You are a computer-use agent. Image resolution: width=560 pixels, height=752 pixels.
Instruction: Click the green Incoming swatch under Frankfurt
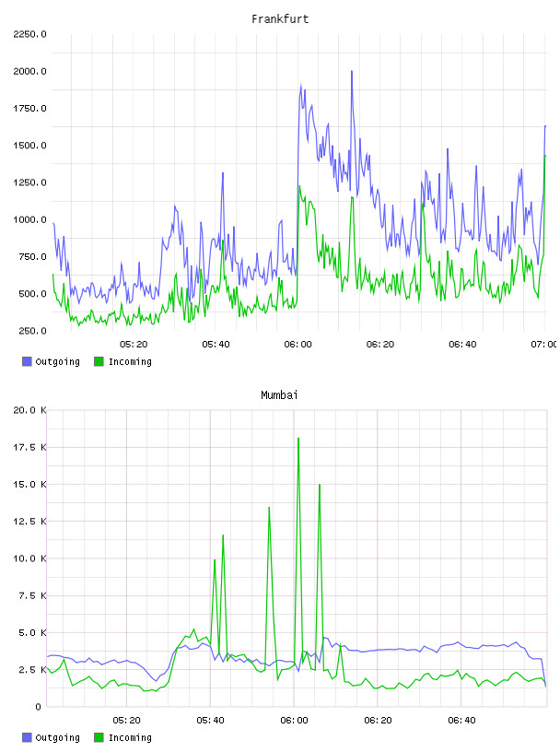point(99,361)
